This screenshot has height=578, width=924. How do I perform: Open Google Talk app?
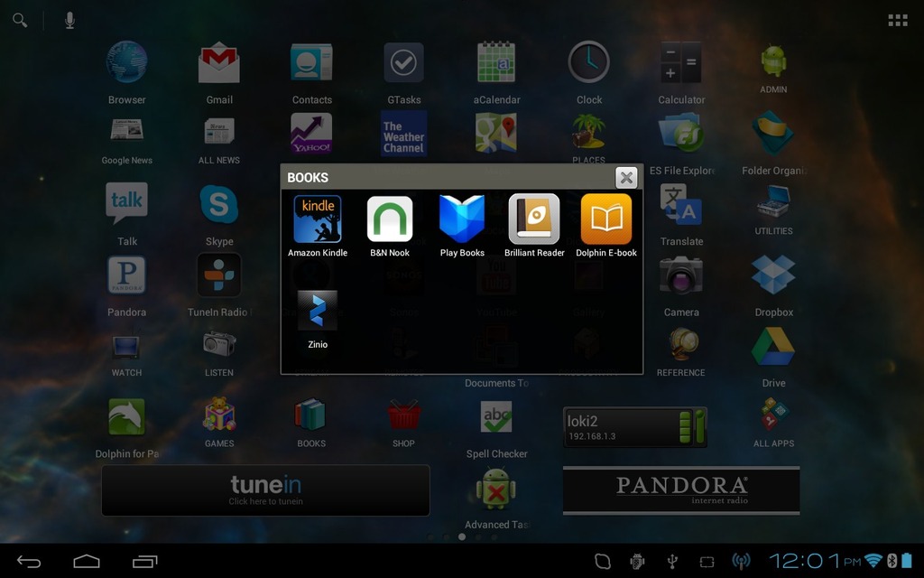point(126,202)
